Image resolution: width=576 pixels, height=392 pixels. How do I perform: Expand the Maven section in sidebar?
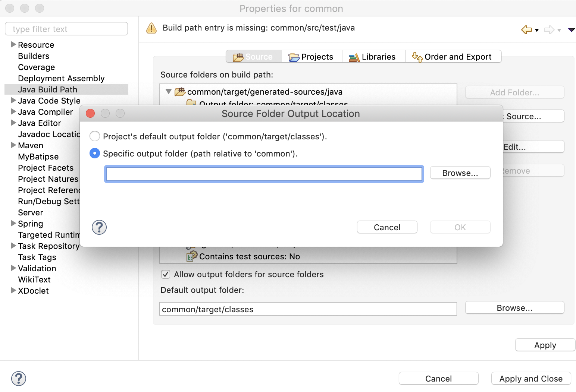(13, 145)
